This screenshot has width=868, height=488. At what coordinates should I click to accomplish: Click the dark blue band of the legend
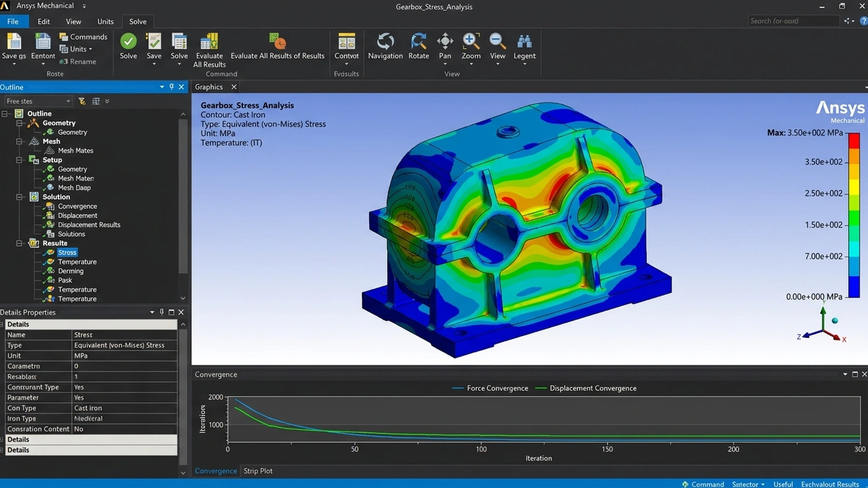click(x=854, y=287)
